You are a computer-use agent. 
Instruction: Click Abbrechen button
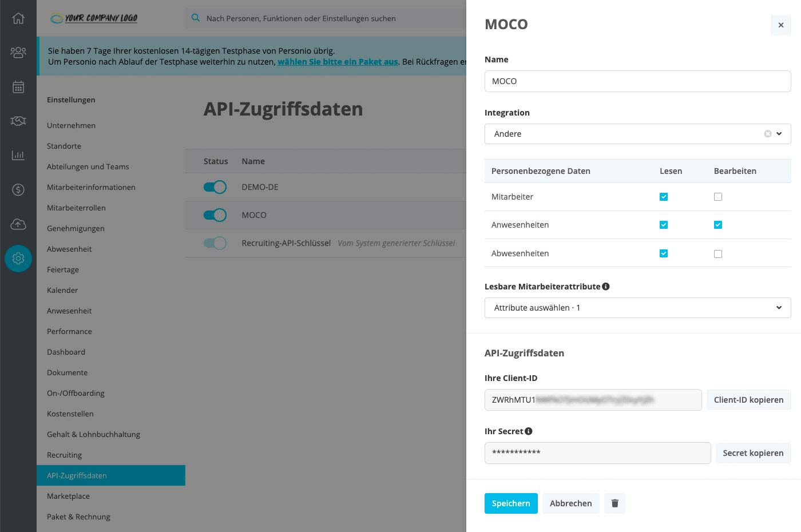(x=571, y=503)
